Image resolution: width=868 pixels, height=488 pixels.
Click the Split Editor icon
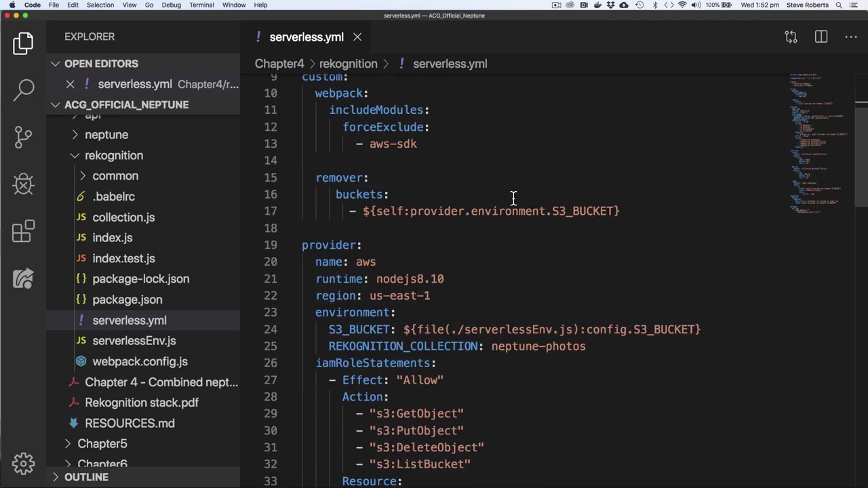pos(821,37)
